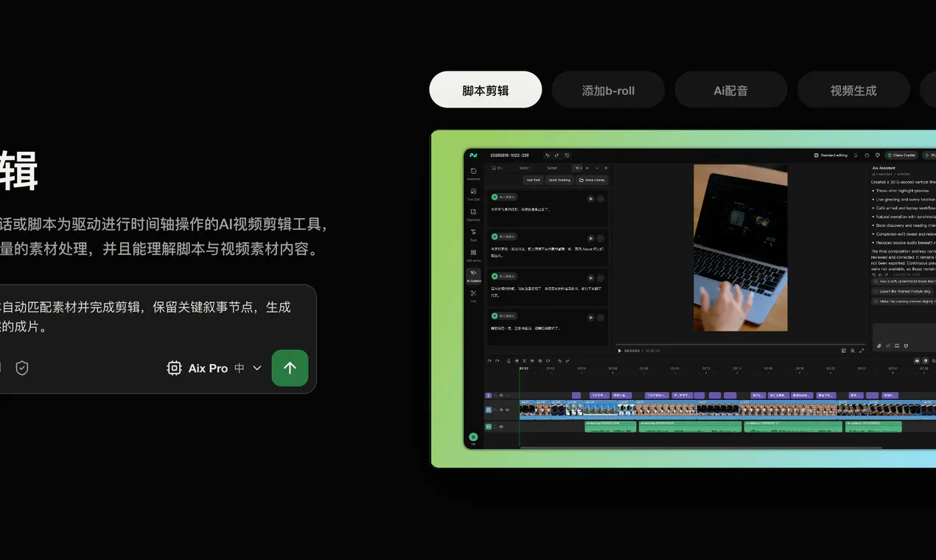Click the voice label on first script card

coord(504,197)
